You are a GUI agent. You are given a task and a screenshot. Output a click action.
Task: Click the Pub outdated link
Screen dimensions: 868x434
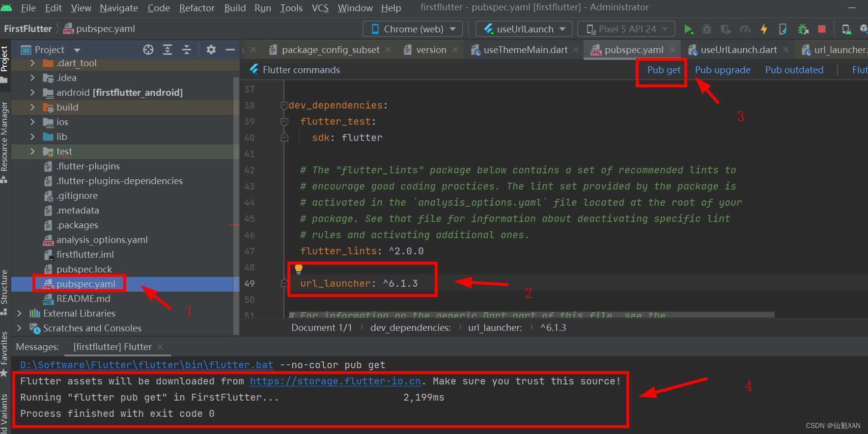794,70
